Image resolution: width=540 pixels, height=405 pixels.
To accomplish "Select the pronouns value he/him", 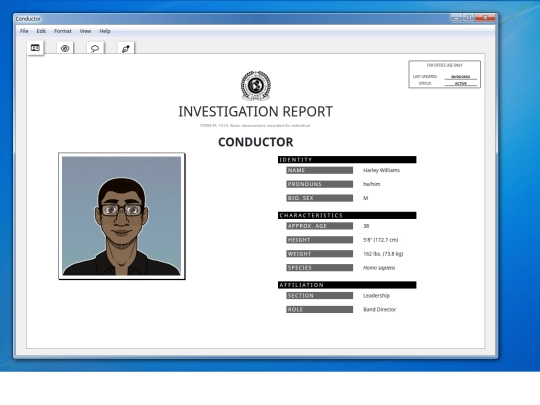I will point(372,184).
